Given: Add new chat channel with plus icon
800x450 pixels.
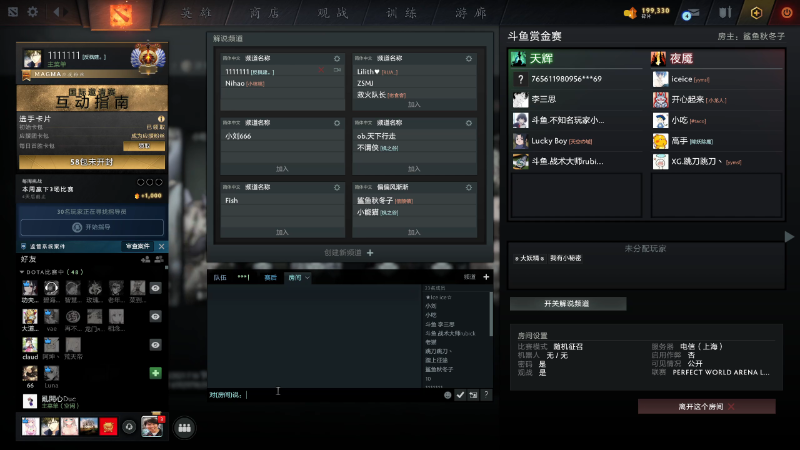Looking at the screenshot, I should (486, 277).
